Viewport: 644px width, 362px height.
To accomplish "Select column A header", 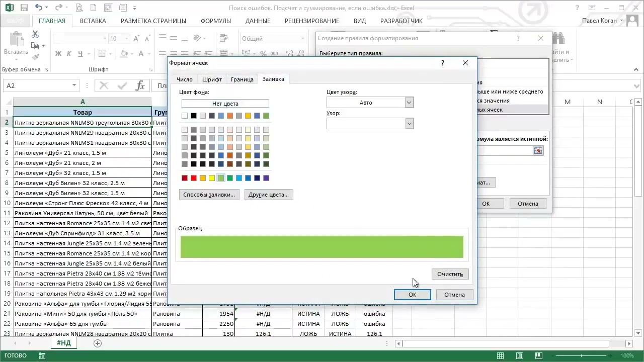I will click(83, 102).
